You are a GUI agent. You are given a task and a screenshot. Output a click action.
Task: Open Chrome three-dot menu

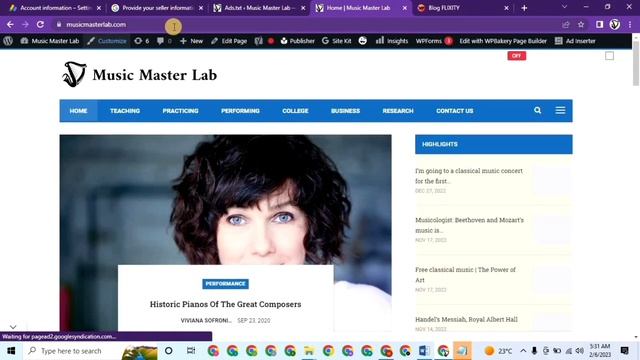tap(630, 24)
